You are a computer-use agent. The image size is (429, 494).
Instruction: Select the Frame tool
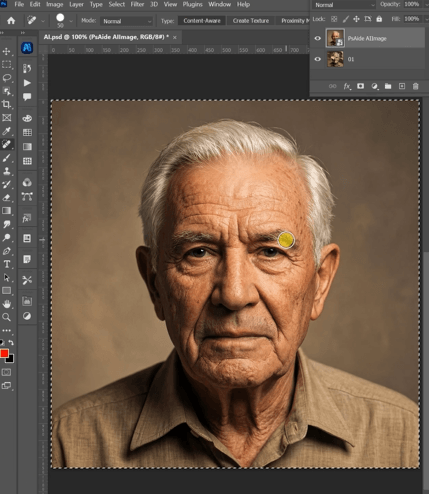tap(6, 118)
